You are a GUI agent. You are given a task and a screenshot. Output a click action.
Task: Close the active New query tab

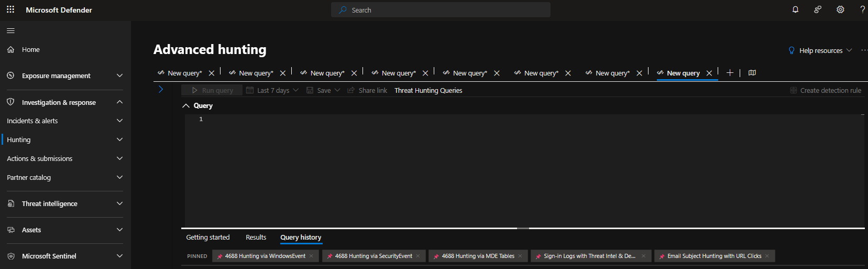click(709, 73)
